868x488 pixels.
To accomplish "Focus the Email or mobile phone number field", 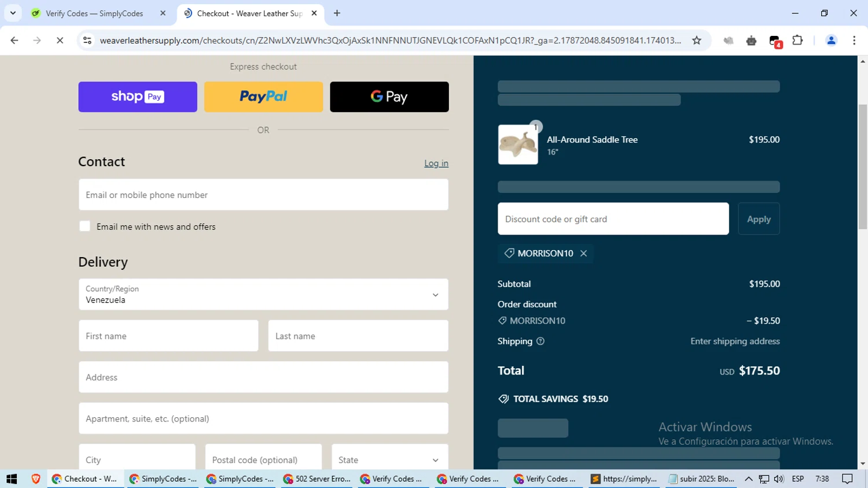I will point(263,195).
